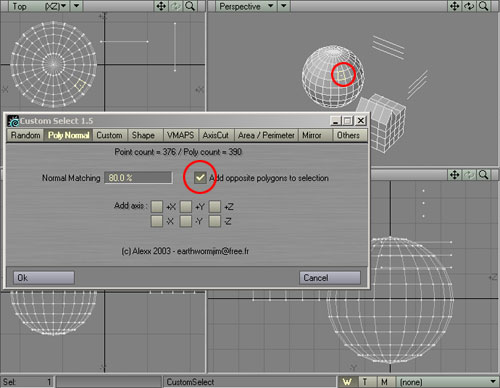Enable the +Z add axis checkbox
Screen dimensions: 500x388
pyautogui.click(x=215, y=207)
